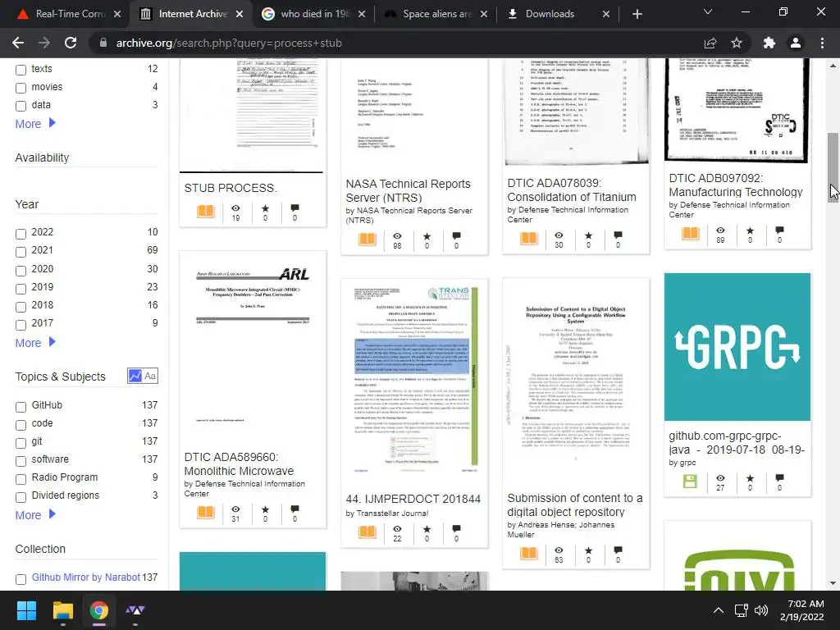This screenshot has height=630, width=840.
Task: Click favorite star on github.com-grpc-grpc-java card
Action: coord(750,478)
